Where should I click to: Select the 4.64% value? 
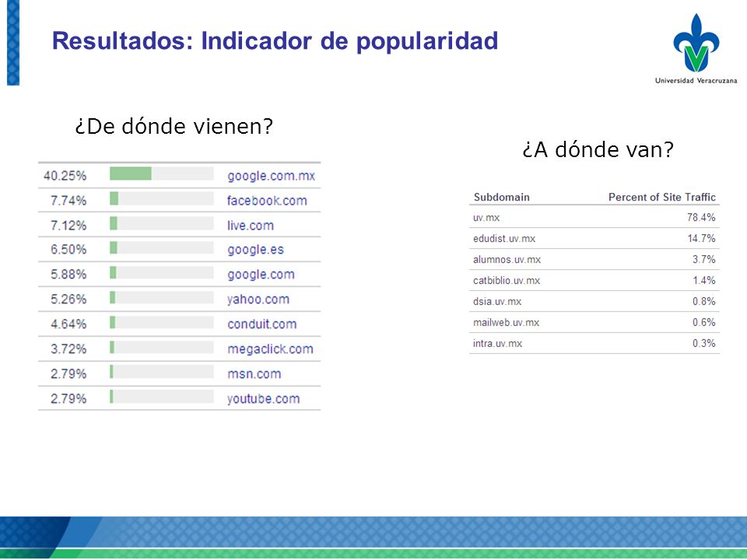click(x=68, y=324)
